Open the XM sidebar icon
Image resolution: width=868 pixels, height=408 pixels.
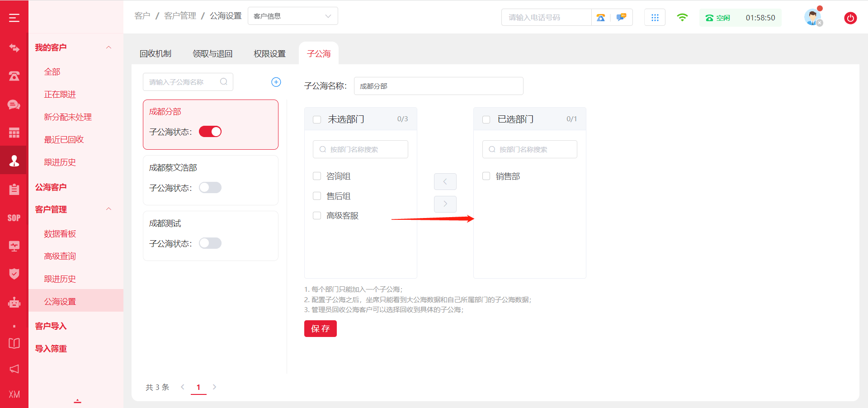14,394
